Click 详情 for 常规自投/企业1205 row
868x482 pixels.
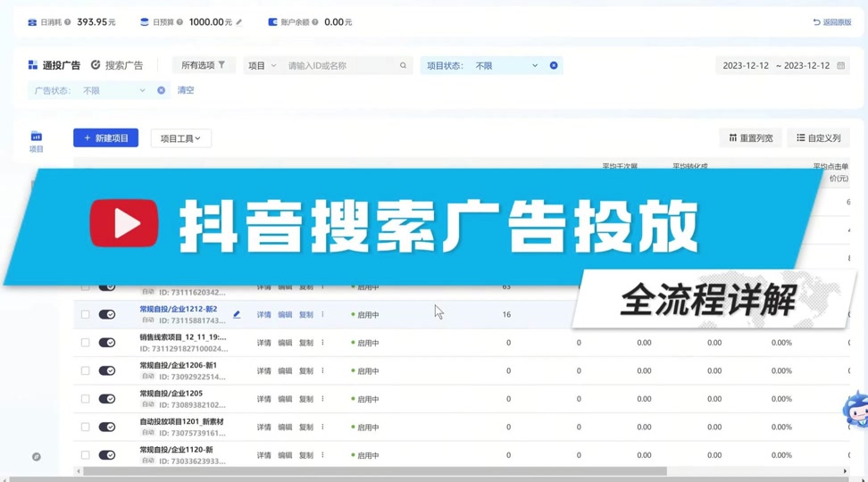coord(264,399)
